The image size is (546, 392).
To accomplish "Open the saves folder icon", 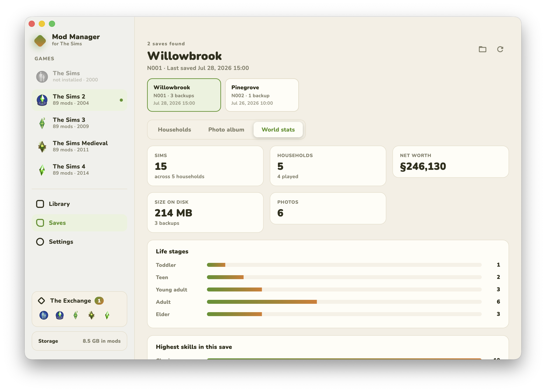I will 482,49.
